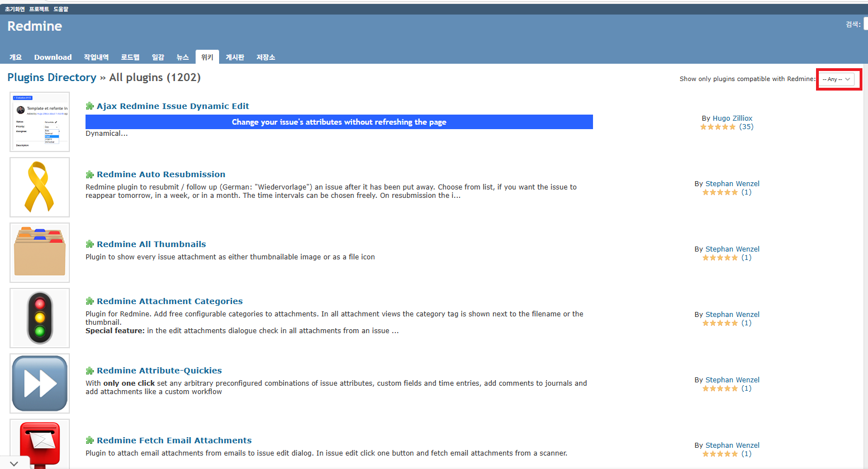
Task: Open Redmine Fetch Email Attachments plugin page
Action: pyautogui.click(x=174, y=440)
